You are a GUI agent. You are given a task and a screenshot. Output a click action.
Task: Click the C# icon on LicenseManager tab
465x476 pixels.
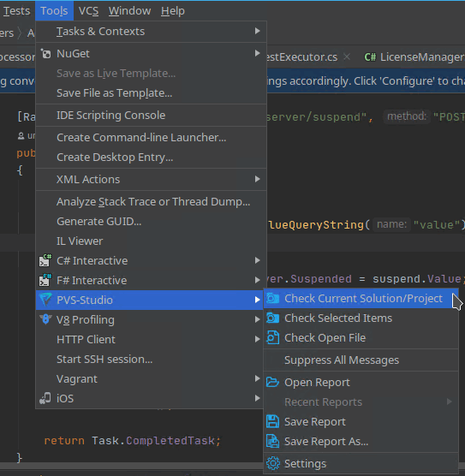pos(370,57)
